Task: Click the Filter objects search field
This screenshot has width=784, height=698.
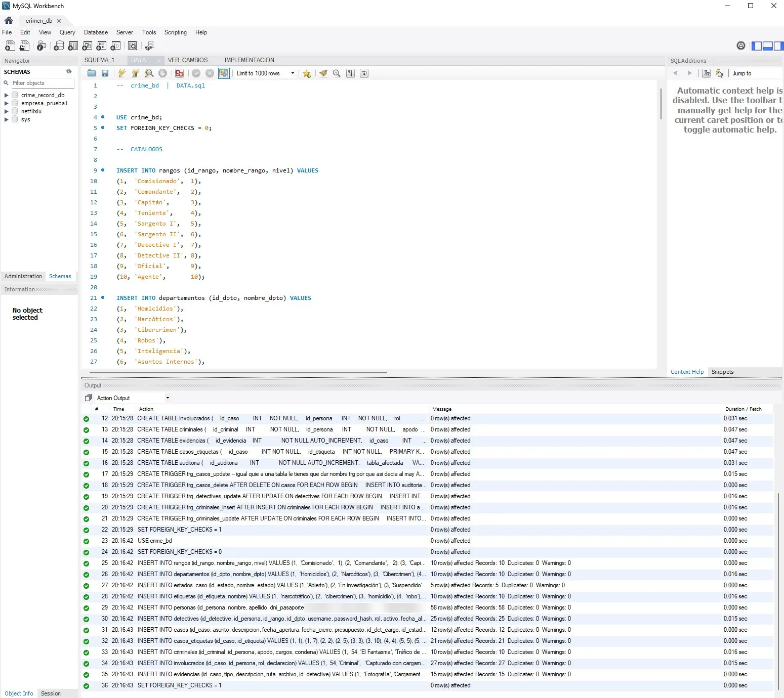Action: (x=43, y=83)
